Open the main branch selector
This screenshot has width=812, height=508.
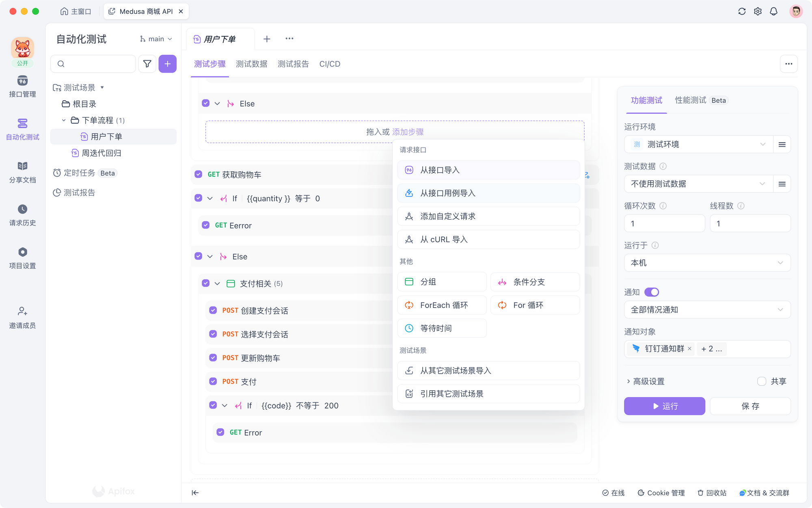tap(155, 39)
